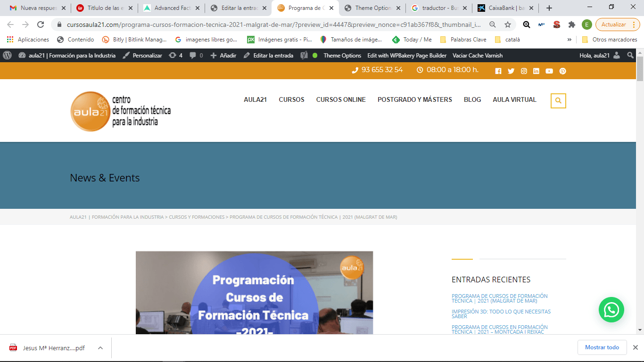Open the Añadir menu in admin bar
This screenshot has width=644, height=362.
[x=223, y=55]
